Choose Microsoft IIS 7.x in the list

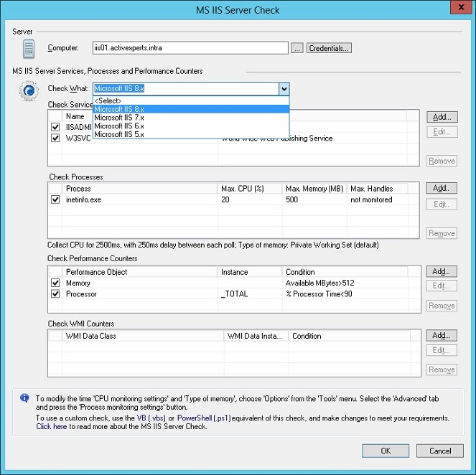(191, 118)
